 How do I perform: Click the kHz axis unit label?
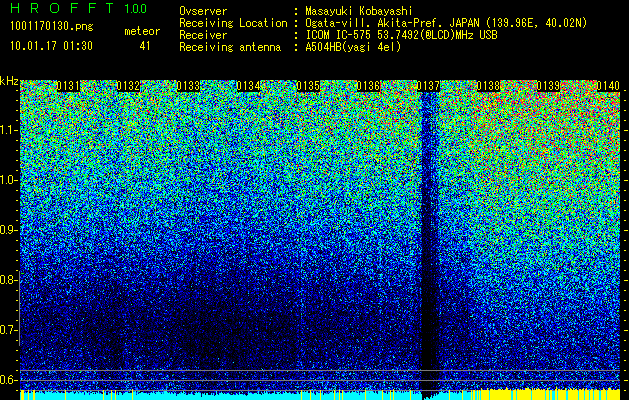9,81
